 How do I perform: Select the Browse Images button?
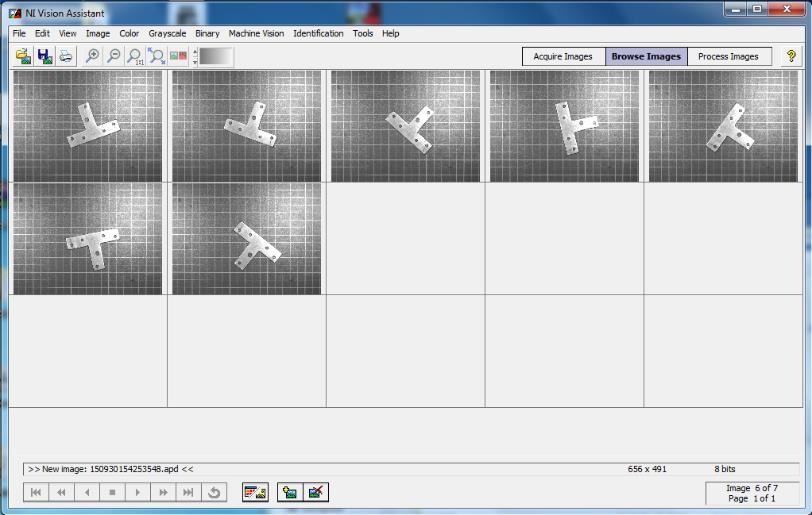coord(646,56)
